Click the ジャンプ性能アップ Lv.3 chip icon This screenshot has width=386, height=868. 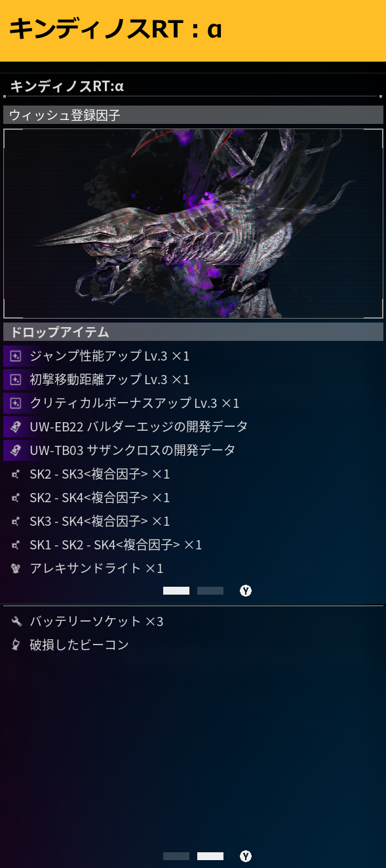[16, 356]
